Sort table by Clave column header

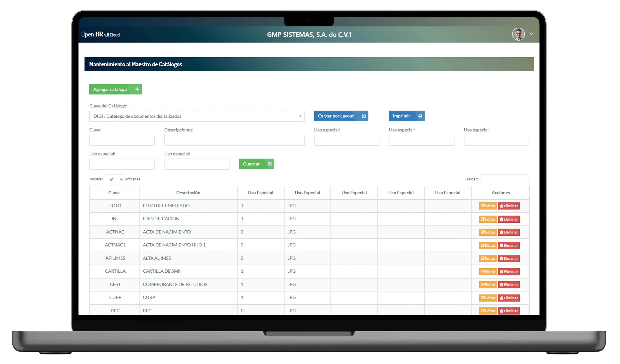coord(114,193)
